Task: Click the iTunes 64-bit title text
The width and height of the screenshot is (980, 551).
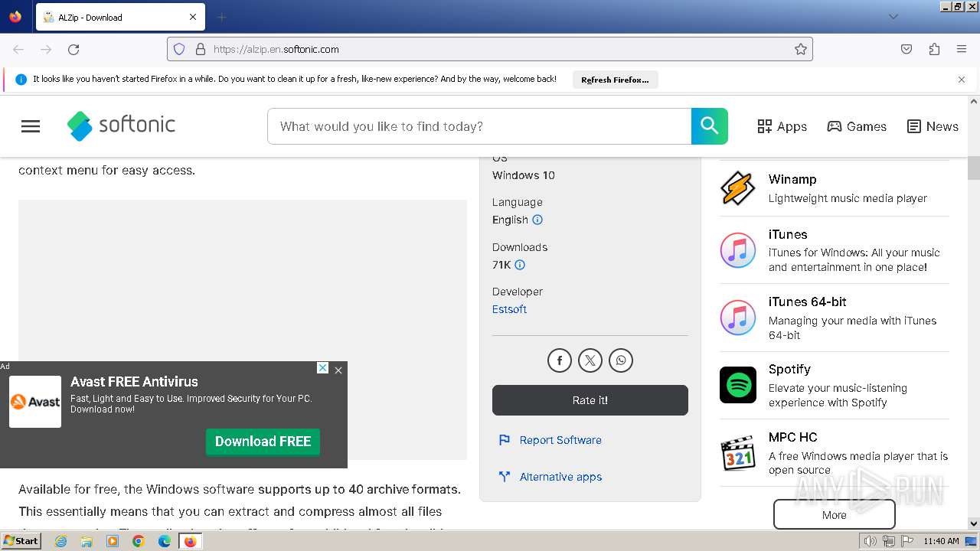Action: [x=808, y=302]
